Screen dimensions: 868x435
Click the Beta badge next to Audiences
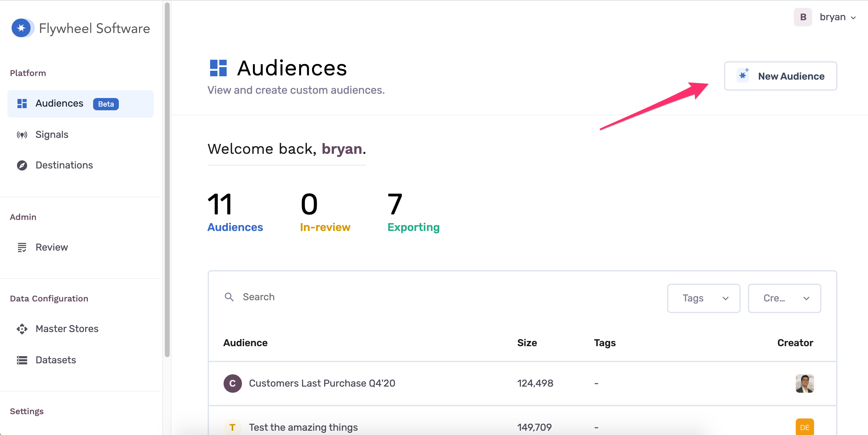106,104
